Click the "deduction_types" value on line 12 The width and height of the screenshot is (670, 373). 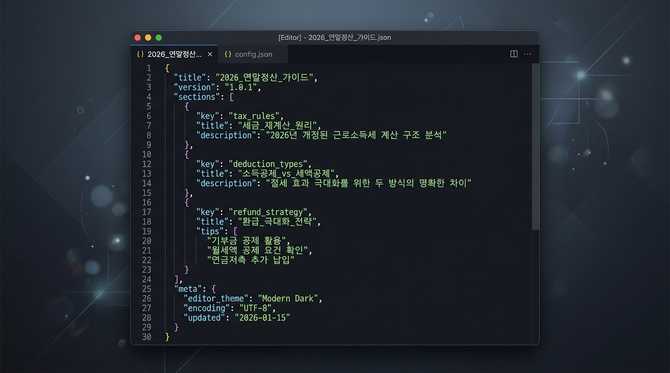coord(269,164)
